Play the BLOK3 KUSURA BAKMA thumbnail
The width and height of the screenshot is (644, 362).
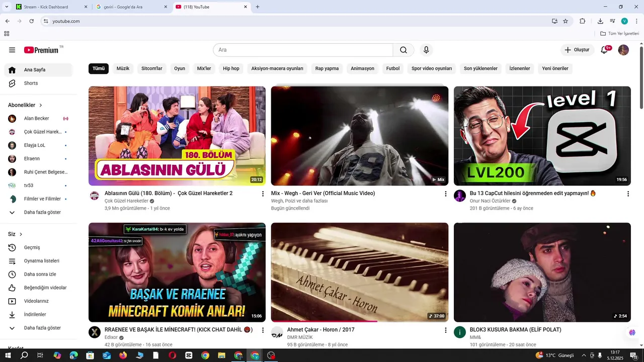click(542, 272)
